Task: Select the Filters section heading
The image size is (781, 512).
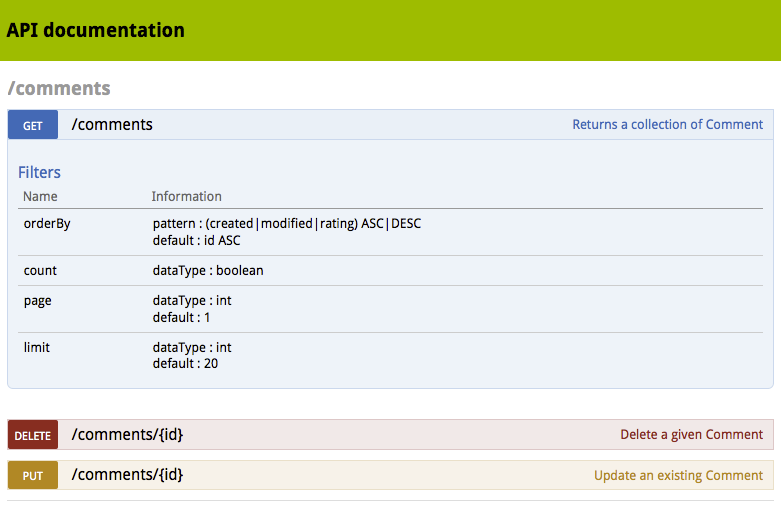Action: [39, 172]
